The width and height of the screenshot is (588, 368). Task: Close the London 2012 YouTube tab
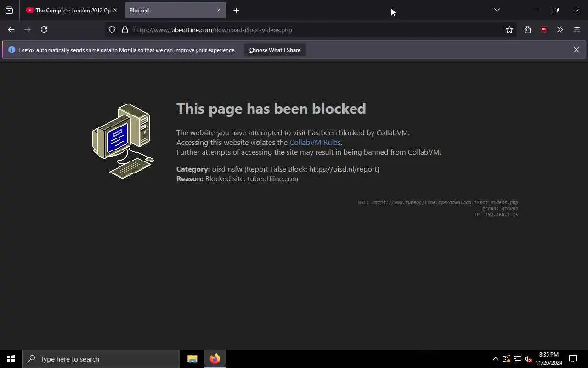(x=115, y=10)
